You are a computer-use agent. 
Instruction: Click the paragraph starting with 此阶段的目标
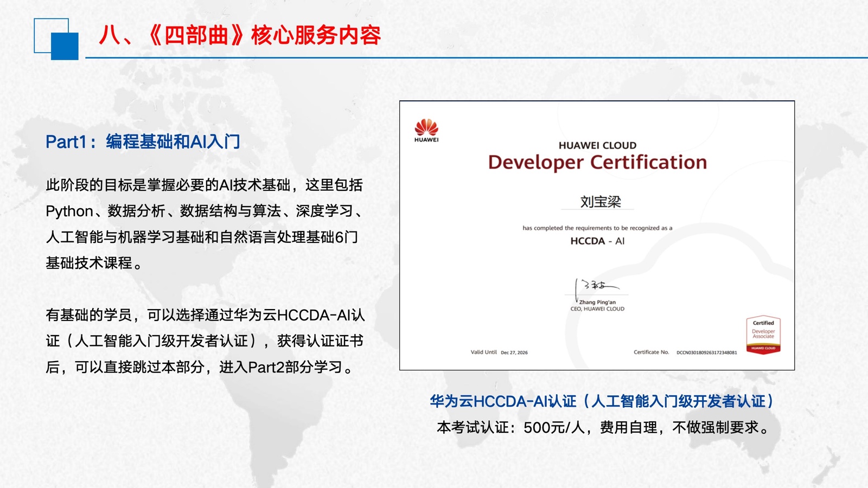pos(204,224)
